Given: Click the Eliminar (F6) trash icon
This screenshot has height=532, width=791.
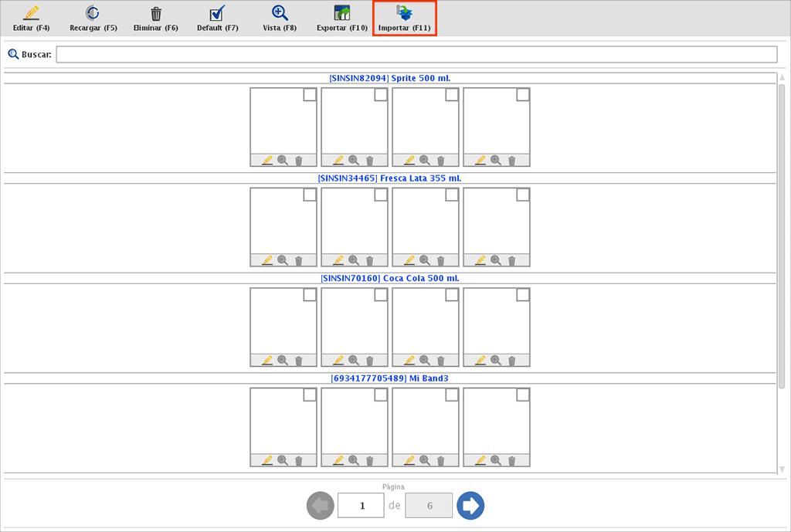Looking at the screenshot, I should (156, 14).
